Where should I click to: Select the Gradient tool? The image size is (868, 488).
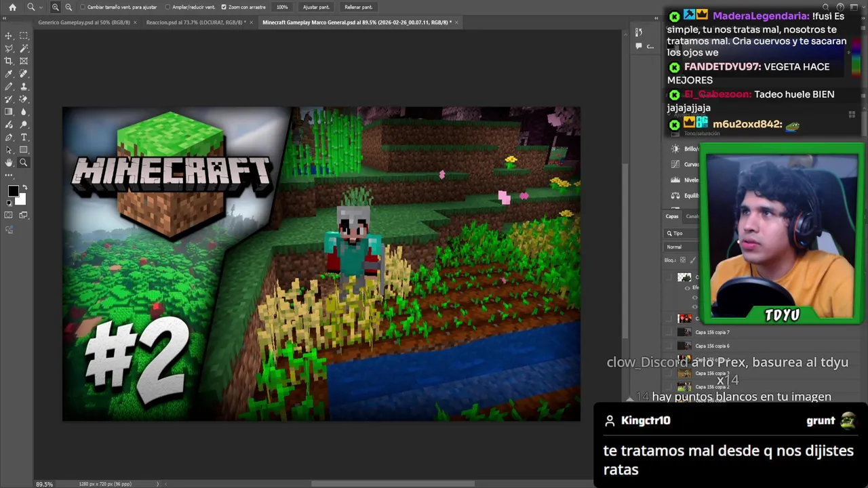[9, 112]
